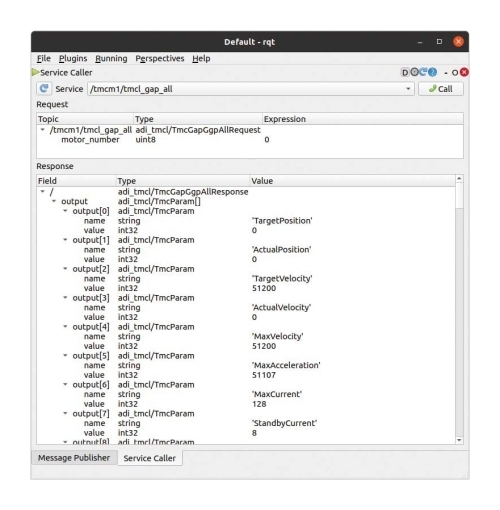The width and height of the screenshot is (500, 510).
Task: Click the refresh services icon beside Service
Action: click(x=44, y=89)
